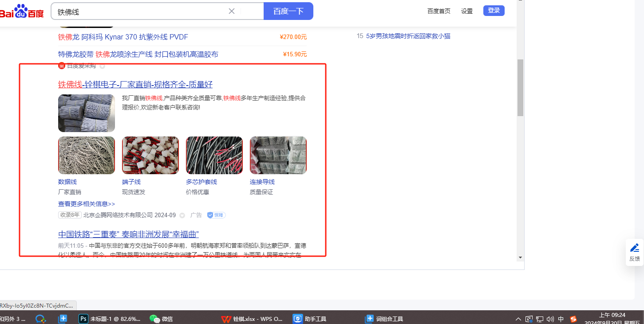Open 微信 WeChat from the taskbar
The width and height of the screenshot is (644, 324).
pos(161,319)
